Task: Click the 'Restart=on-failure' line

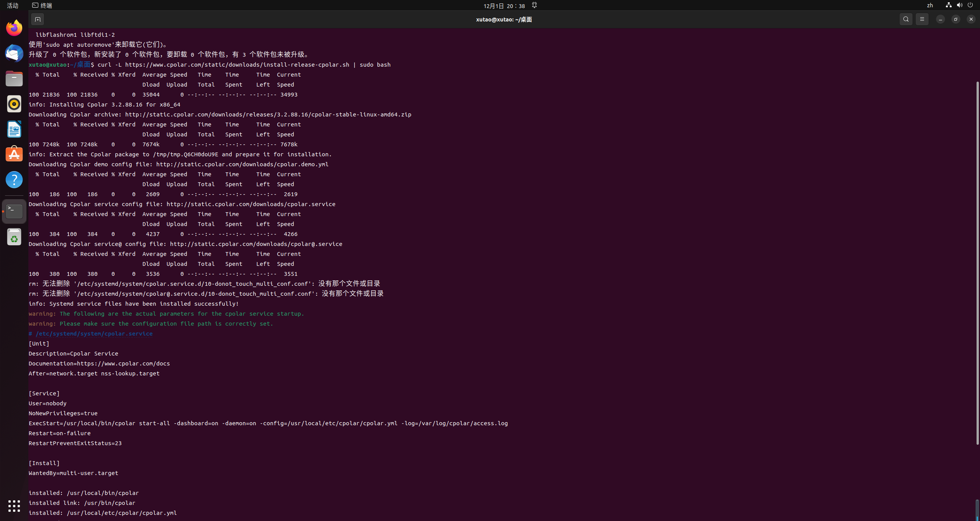Action: click(59, 433)
